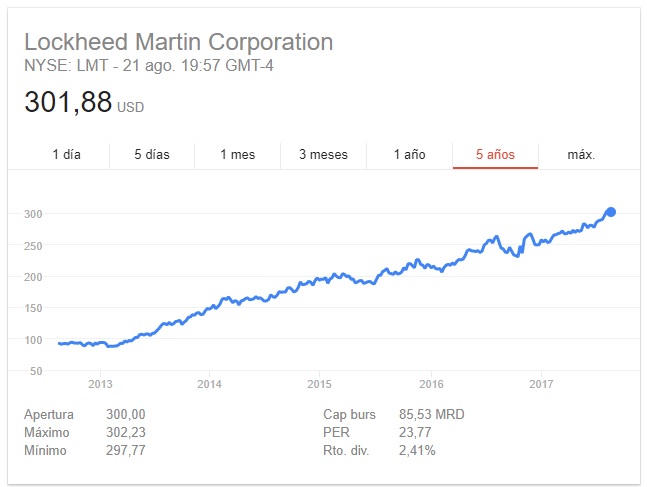The image size is (647, 487).
Task: Select the 2015 year marker on chart axis
Action: tap(319, 384)
